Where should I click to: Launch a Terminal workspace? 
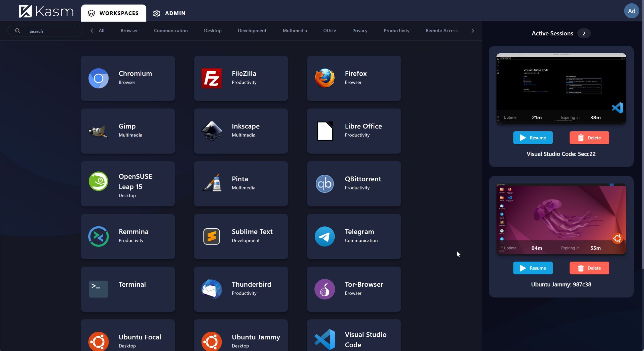[128, 289]
